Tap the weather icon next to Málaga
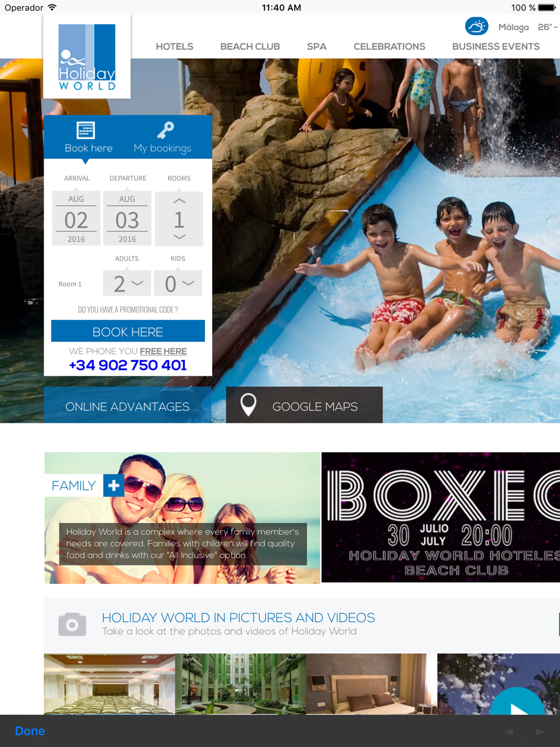Screen dimensions: 560x747 476,26
